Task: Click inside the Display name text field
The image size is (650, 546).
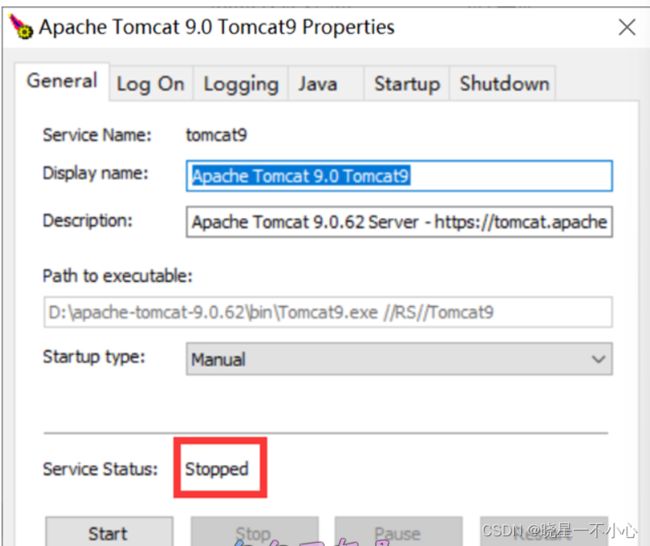Action: click(x=399, y=176)
